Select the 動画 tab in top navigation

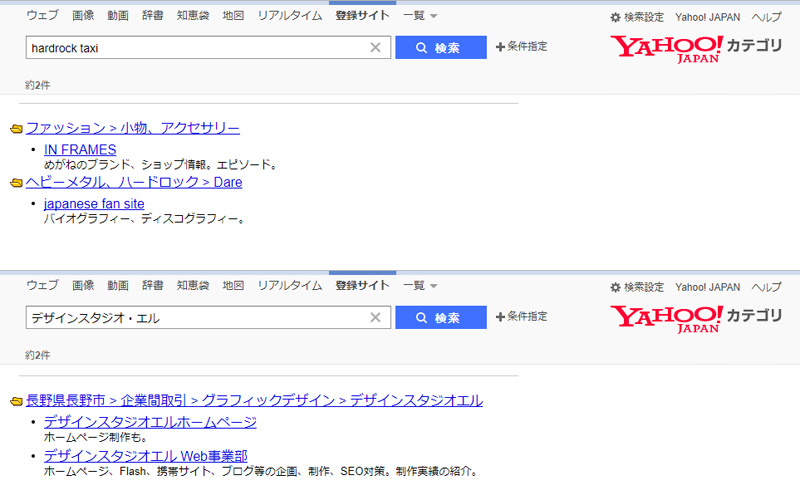118,15
